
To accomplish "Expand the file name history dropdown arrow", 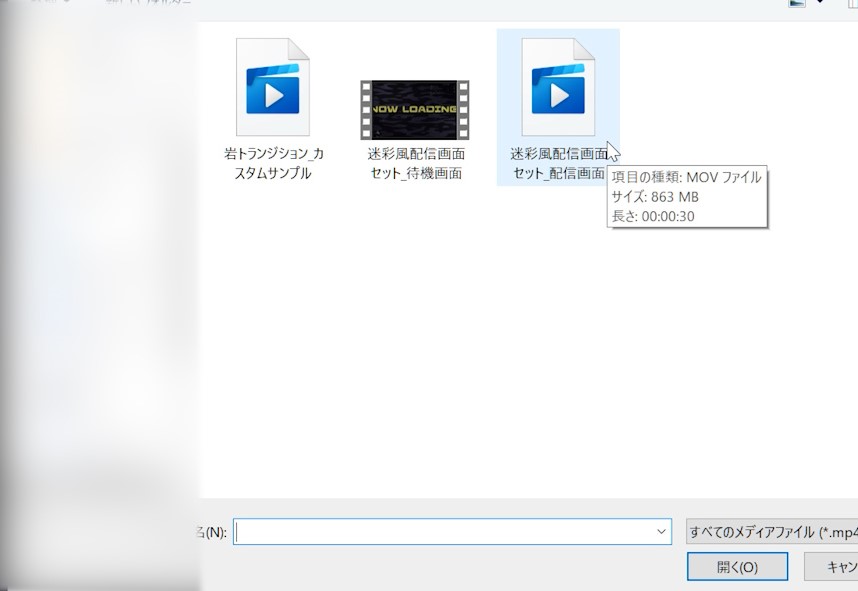I will [662, 532].
